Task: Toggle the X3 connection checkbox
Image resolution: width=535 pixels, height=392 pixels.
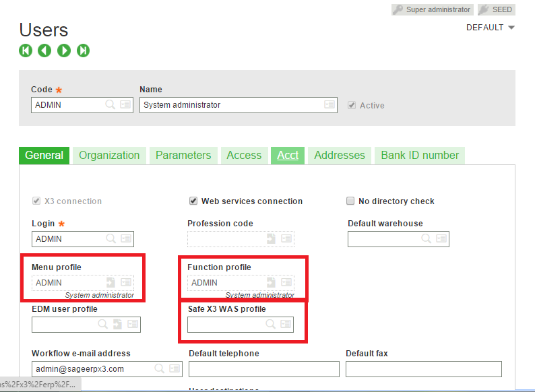Action: click(36, 201)
